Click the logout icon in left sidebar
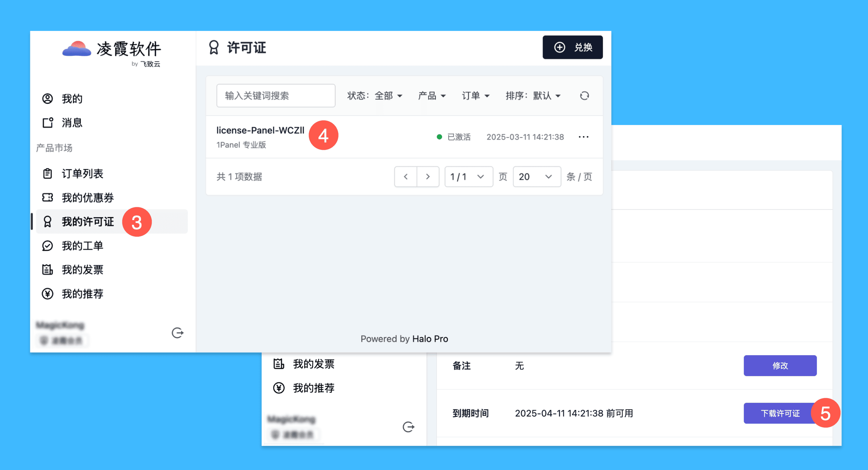868x470 pixels. pos(177,333)
